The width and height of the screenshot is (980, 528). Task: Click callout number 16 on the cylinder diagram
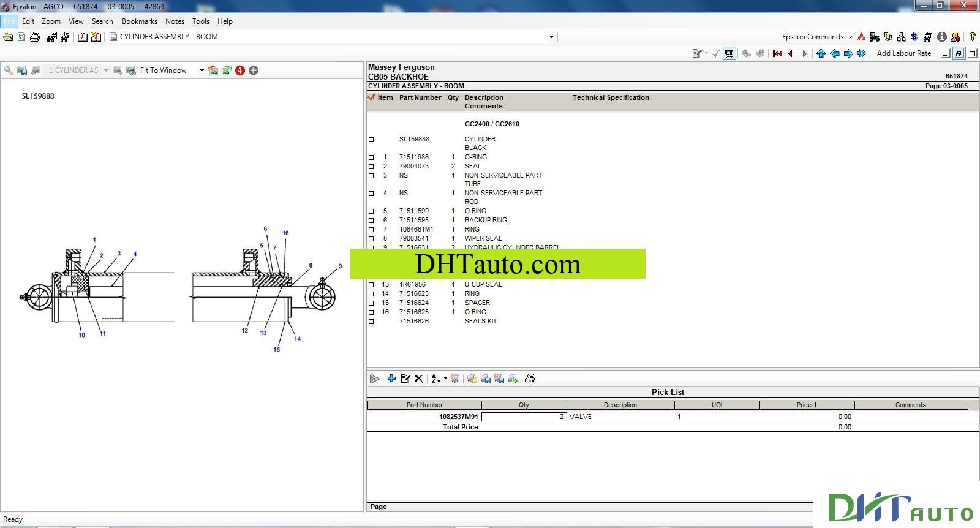pyautogui.click(x=285, y=233)
